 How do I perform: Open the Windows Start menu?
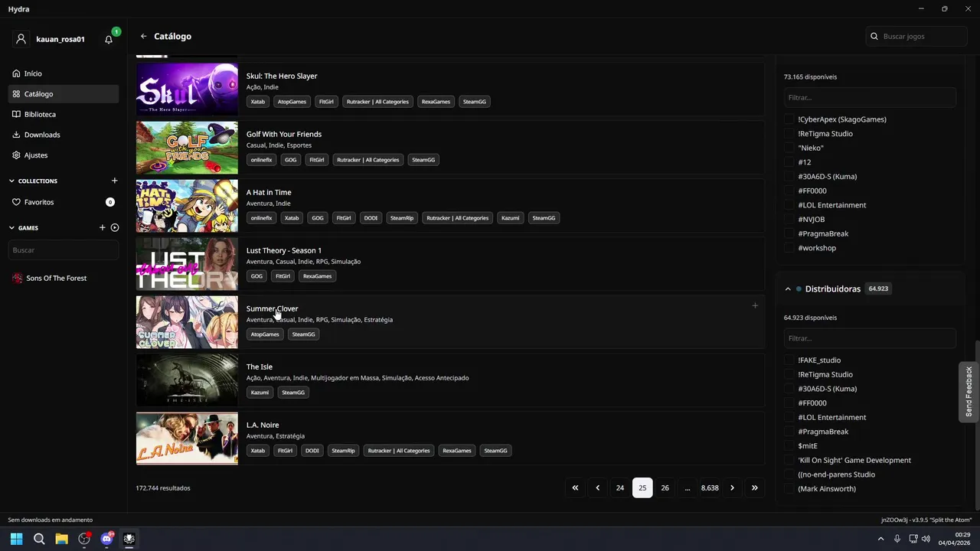pyautogui.click(x=16, y=539)
